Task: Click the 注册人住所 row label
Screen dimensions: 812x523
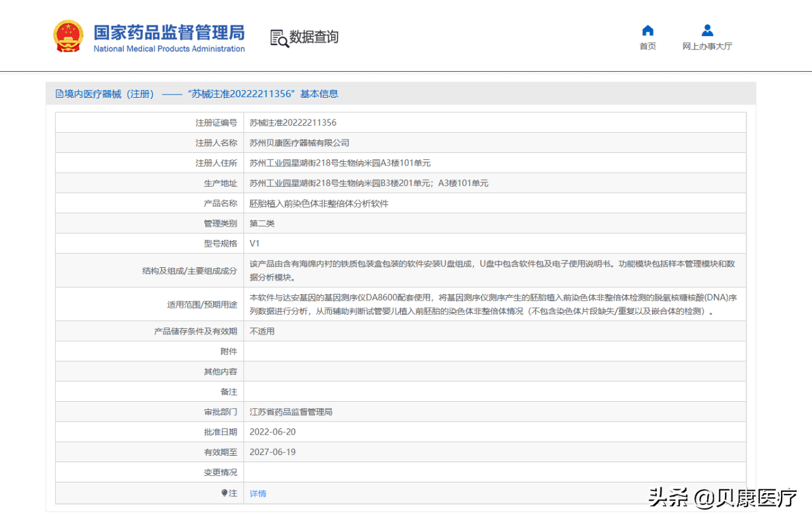Action: click(216, 163)
